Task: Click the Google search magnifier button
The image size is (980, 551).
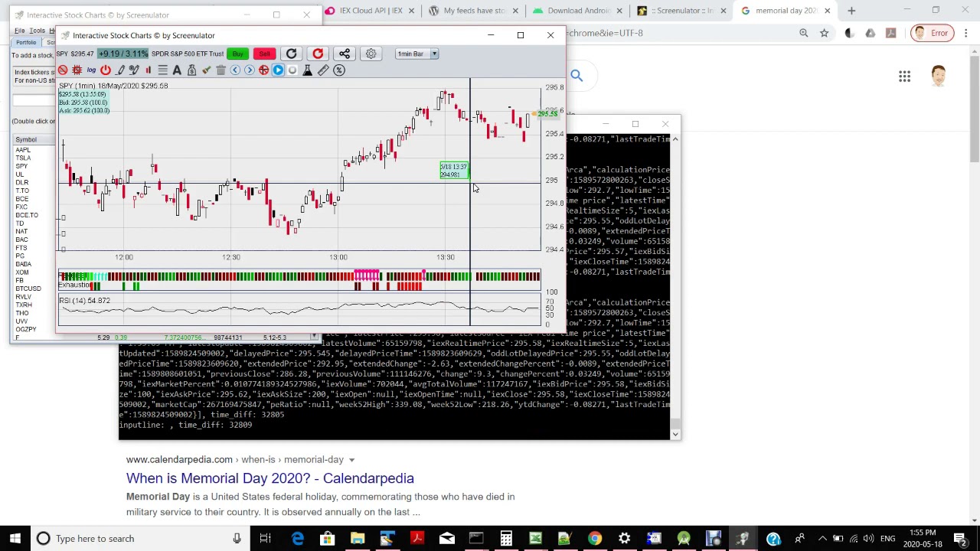Action: 577,75
